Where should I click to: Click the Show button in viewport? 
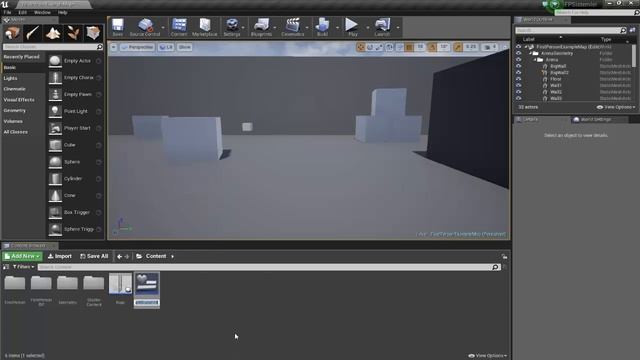click(x=184, y=47)
